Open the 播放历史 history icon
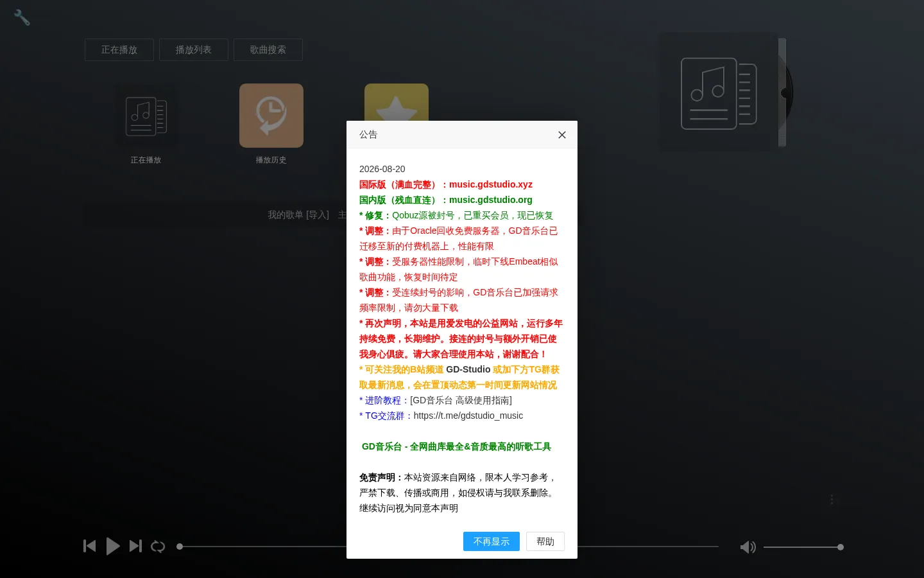 271,116
